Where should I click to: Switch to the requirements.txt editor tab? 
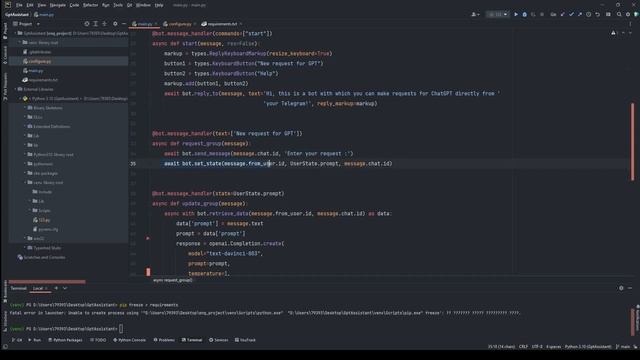[222, 24]
